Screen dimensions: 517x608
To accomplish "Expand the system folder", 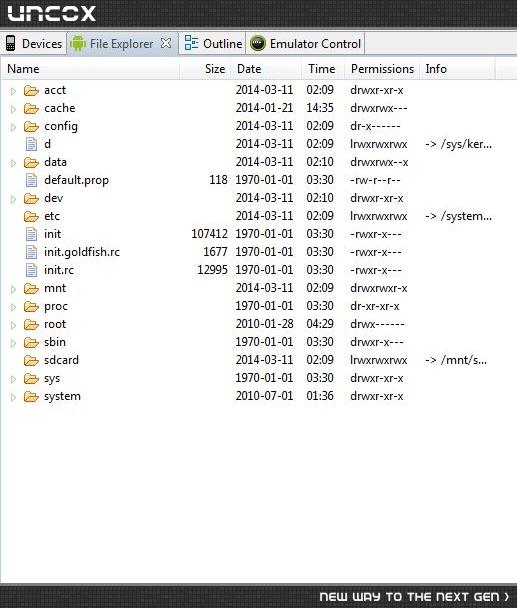I will click(x=13, y=398).
